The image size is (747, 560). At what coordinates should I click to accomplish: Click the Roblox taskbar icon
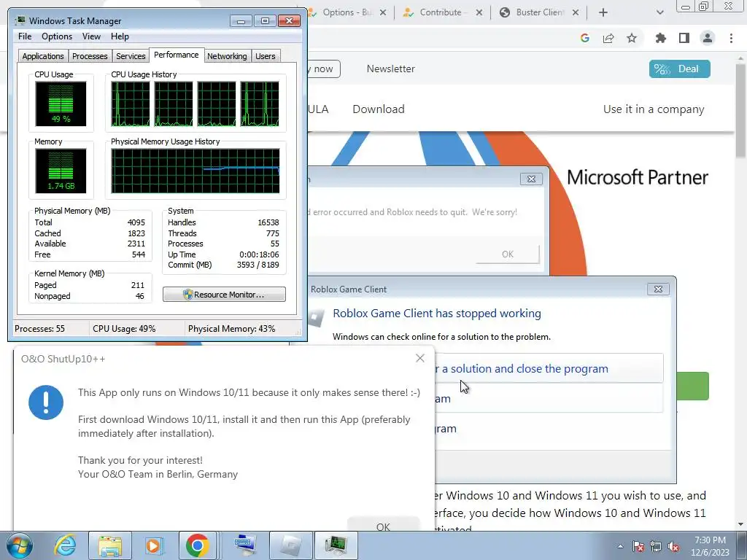[291, 545]
